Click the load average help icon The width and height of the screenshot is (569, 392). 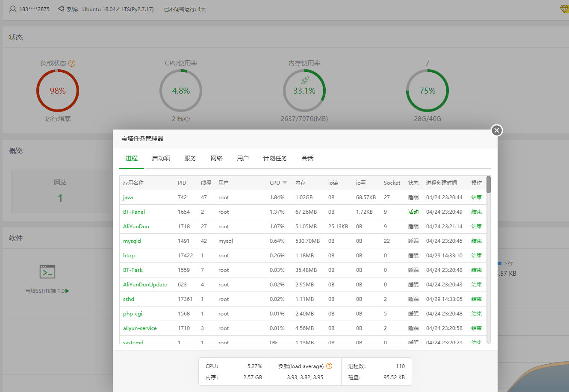[x=329, y=366]
